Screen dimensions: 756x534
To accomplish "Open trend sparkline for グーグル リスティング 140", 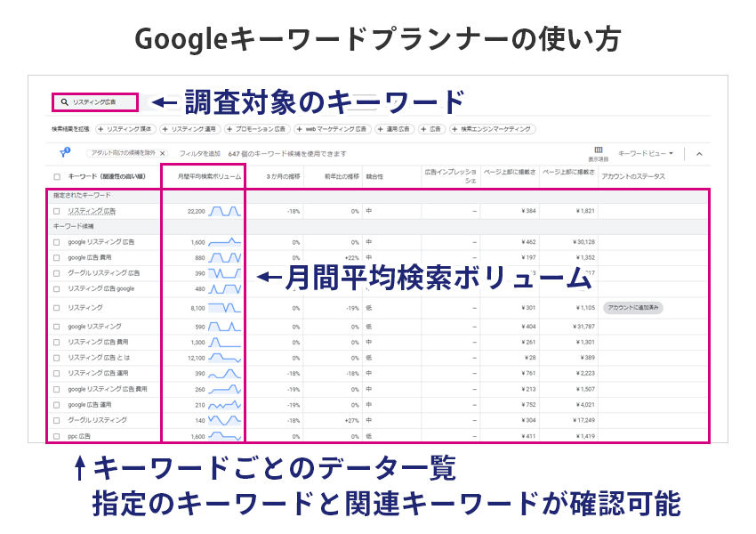I will tap(224, 420).
